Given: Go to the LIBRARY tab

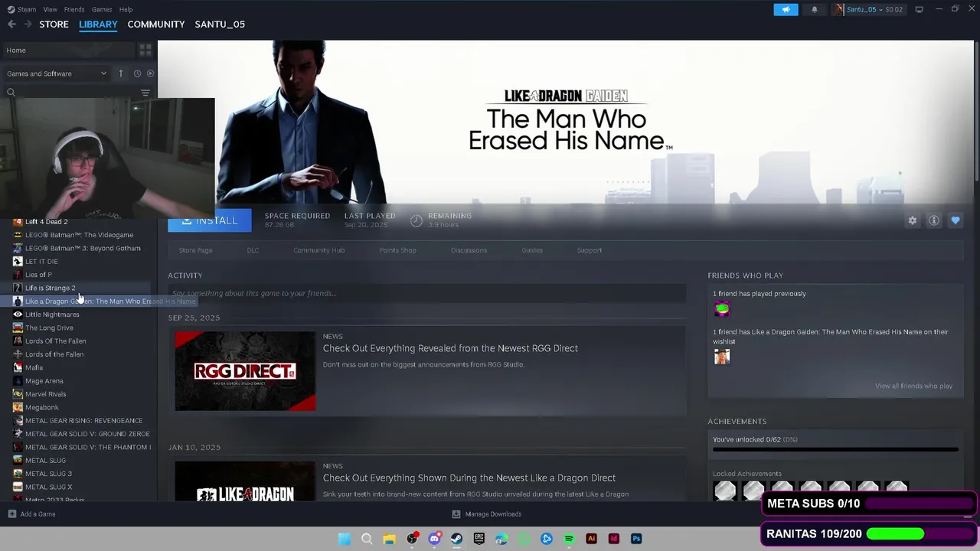Looking at the screenshot, I should 98,24.
